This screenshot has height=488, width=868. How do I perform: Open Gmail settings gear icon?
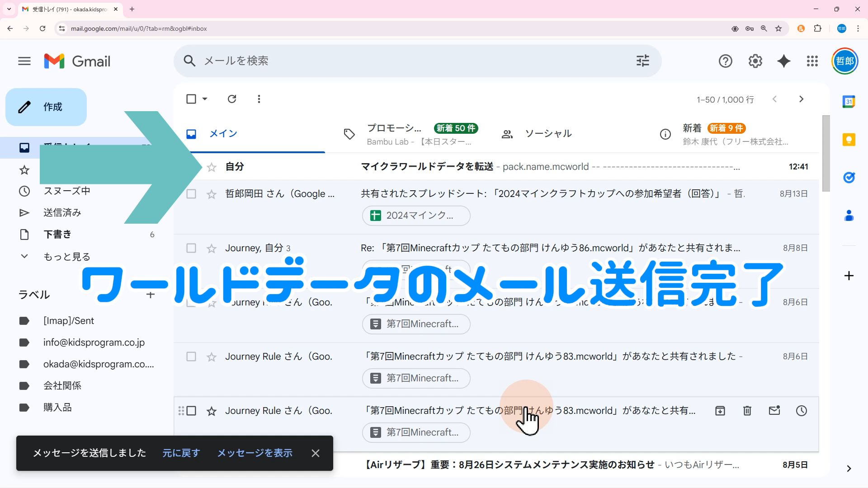(x=755, y=61)
